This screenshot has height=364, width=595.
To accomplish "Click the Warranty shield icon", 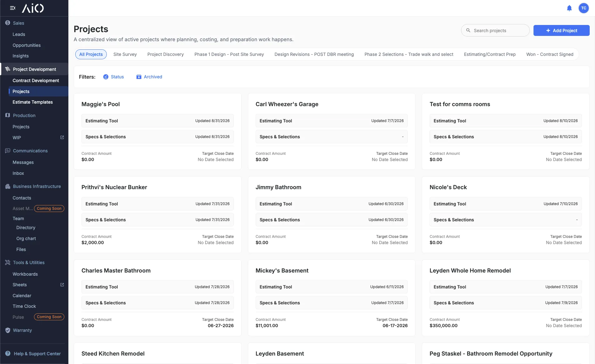I will pos(8,330).
